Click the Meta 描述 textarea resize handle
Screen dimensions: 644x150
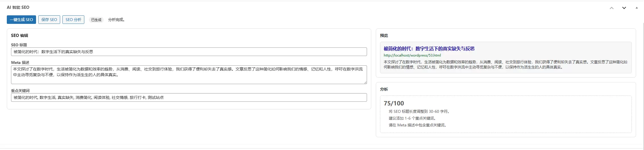click(365, 82)
